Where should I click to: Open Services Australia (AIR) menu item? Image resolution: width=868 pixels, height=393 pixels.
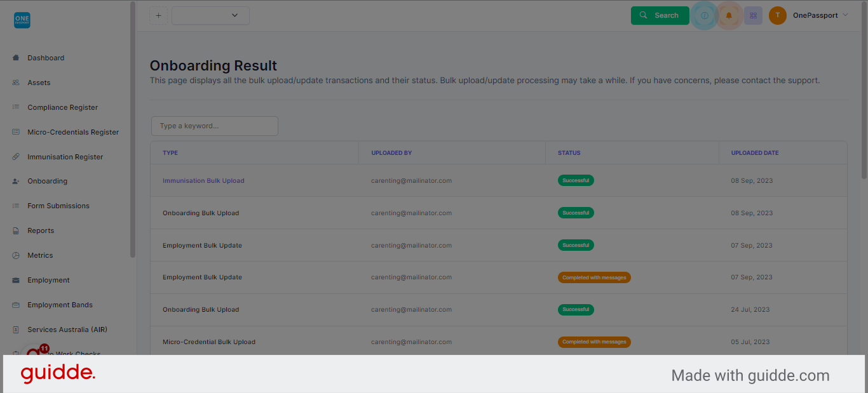(67, 330)
